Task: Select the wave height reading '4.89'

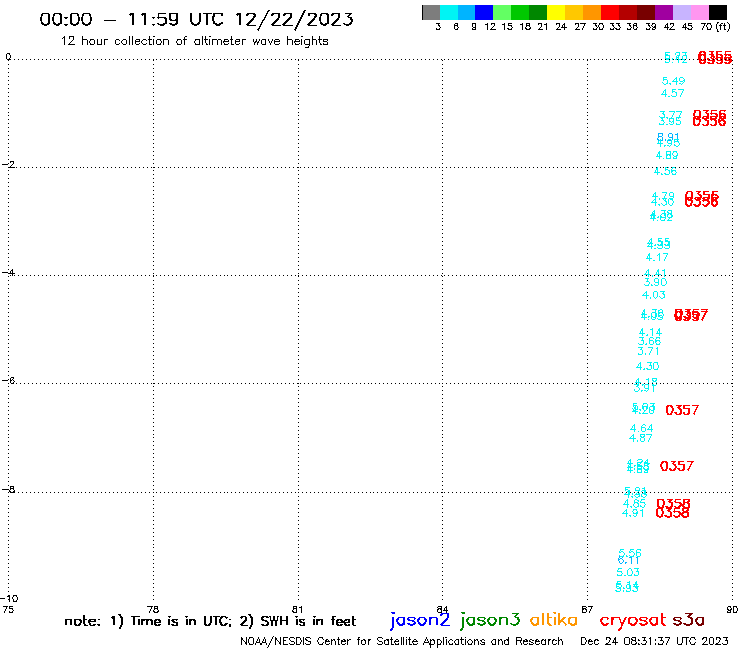Action: coord(667,155)
